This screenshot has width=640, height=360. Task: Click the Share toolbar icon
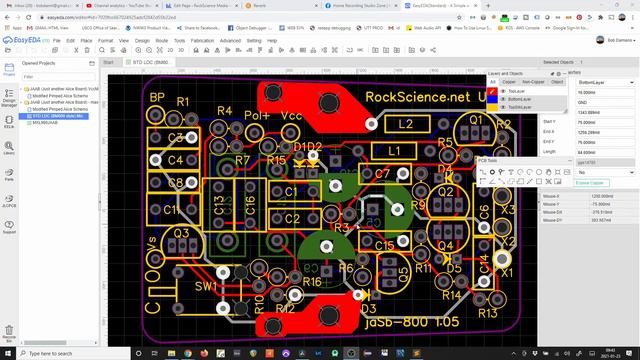433,50
